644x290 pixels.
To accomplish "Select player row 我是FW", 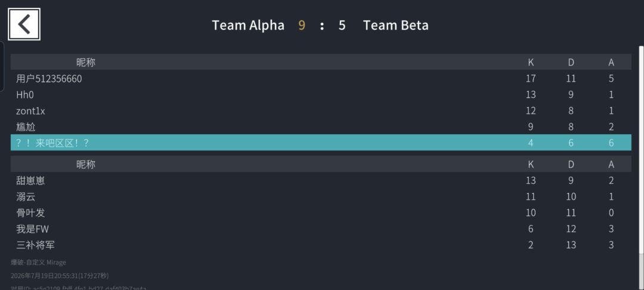I will 321,229.
